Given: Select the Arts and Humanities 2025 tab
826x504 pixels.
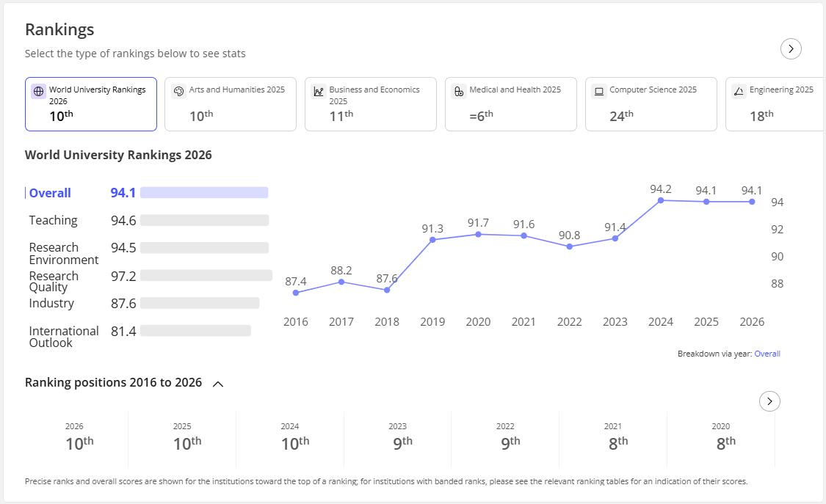Looking at the screenshot, I should tap(231, 104).
